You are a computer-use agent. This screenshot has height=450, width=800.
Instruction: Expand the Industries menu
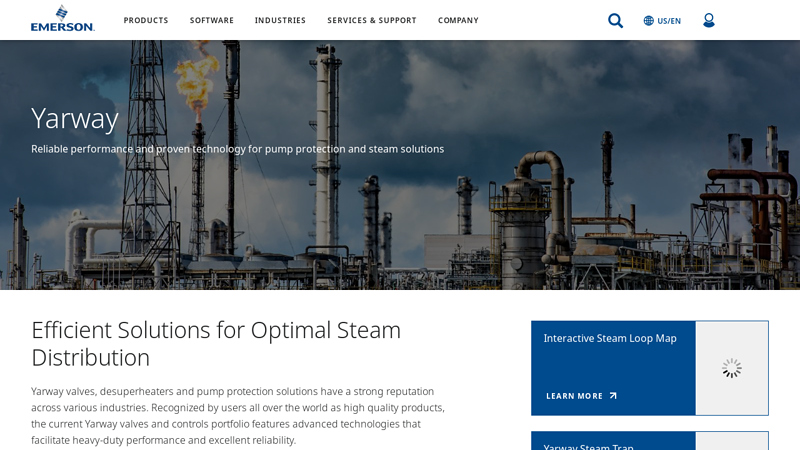[280, 20]
